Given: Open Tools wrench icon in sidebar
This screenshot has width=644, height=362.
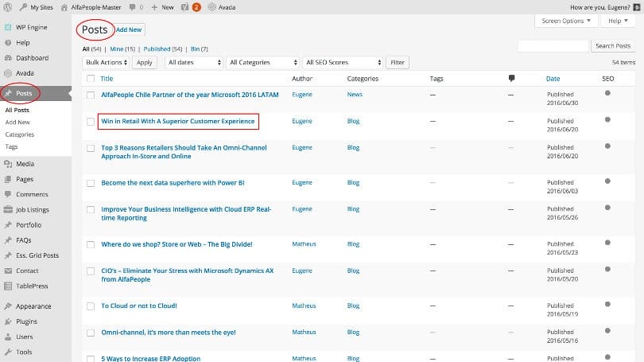Looking at the screenshot, I should coord(8,352).
